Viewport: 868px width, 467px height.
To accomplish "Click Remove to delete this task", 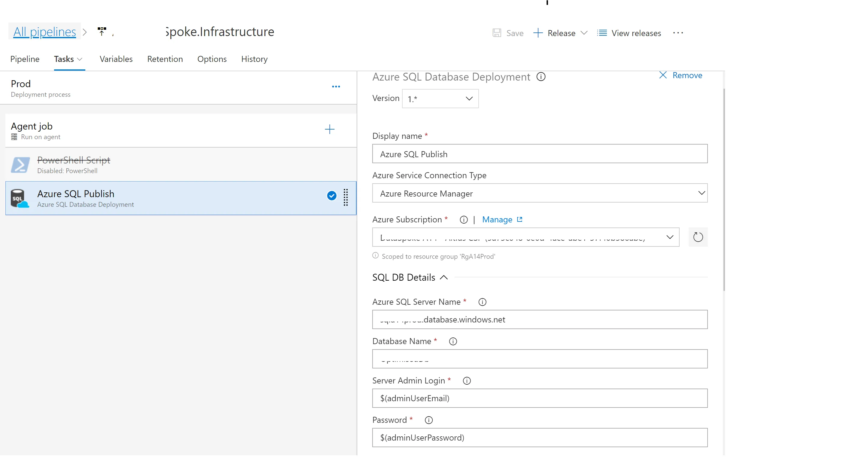I will (681, 75).
